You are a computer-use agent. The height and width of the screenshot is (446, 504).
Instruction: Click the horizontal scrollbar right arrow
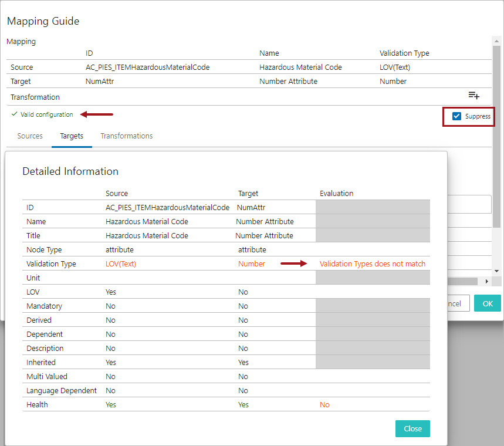486,282
